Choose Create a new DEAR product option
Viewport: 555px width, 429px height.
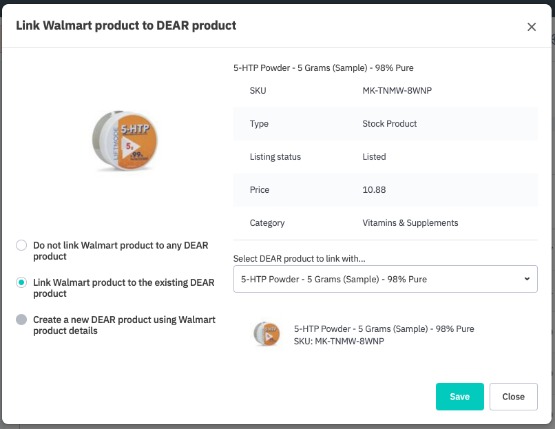(21, 320)
